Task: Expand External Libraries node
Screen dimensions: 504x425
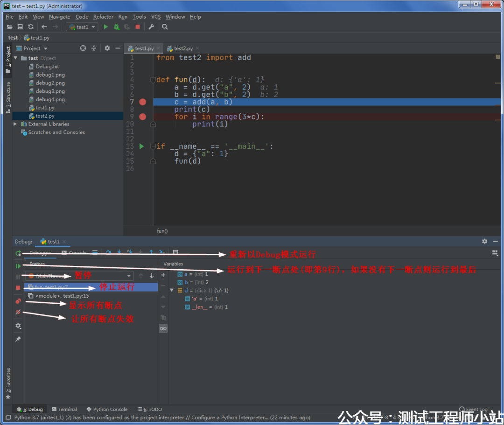Action: pyautogui.click(x=15, y=124)
